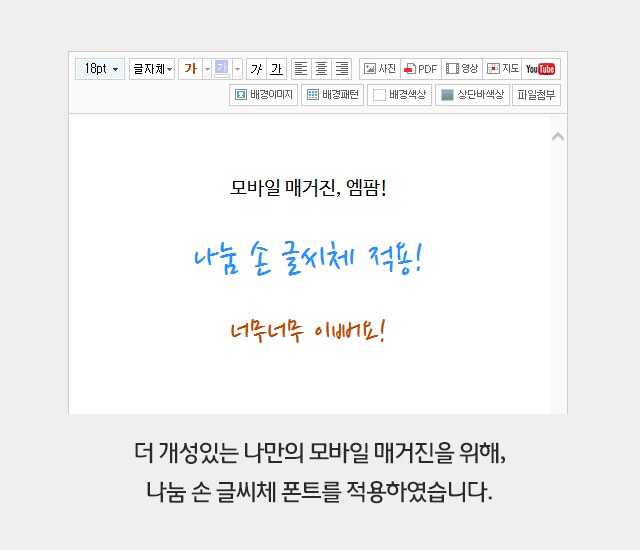Insert a YouTube video

(x=541, y=69)
